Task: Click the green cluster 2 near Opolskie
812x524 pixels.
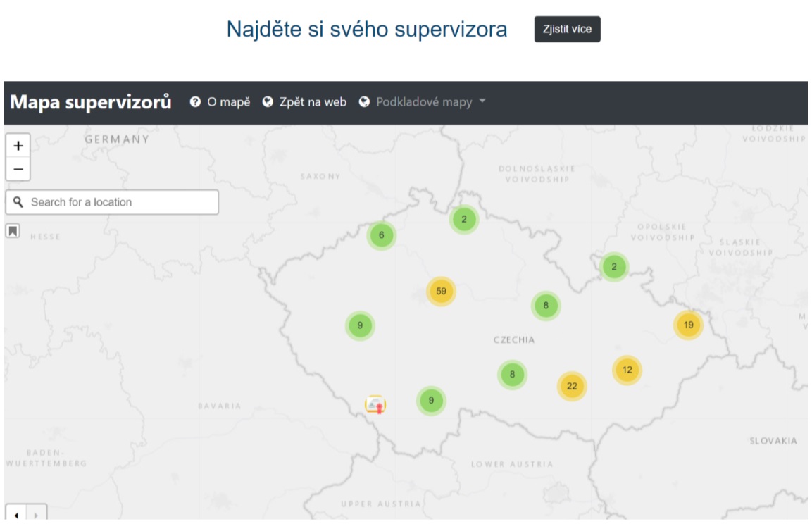Action: pos(614,266)
